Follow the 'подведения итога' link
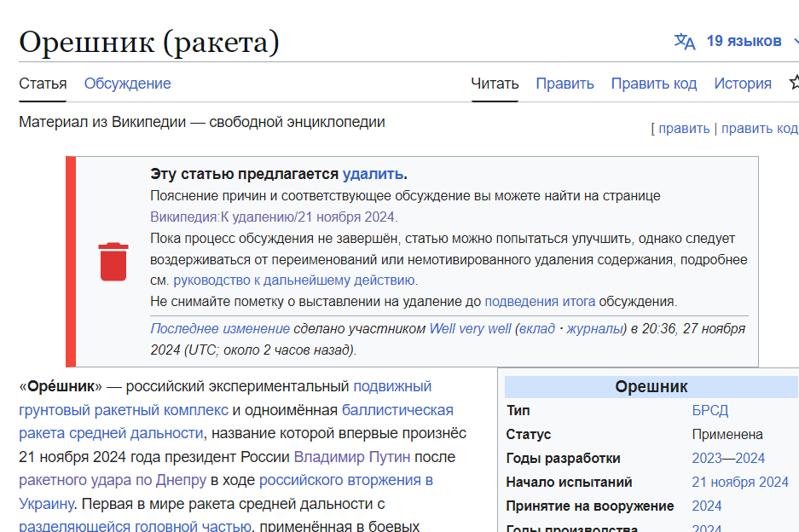The image size is (799, 532). (x=540, y=302)
